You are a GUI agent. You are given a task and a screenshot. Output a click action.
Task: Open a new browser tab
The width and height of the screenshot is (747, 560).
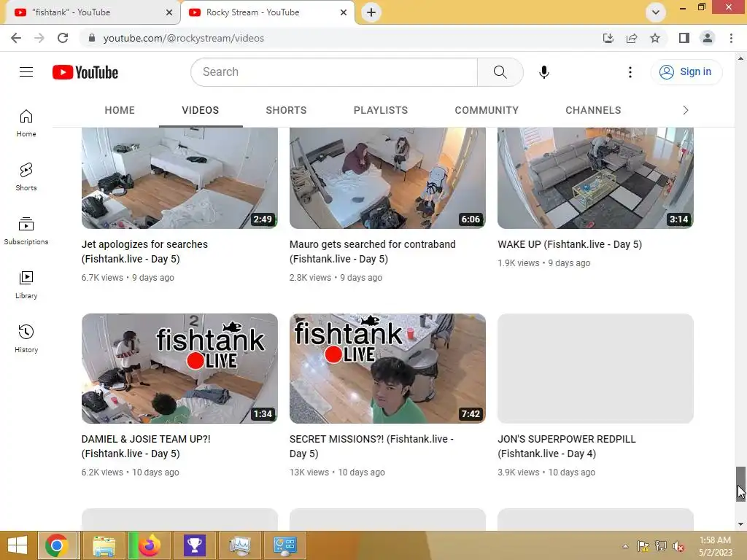[371, 12]
